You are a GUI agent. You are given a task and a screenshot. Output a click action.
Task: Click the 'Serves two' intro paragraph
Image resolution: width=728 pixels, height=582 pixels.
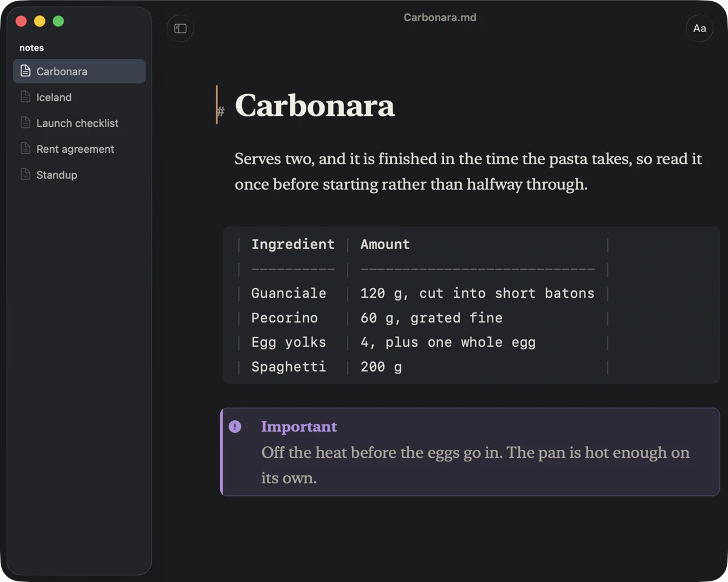point(468,172)
